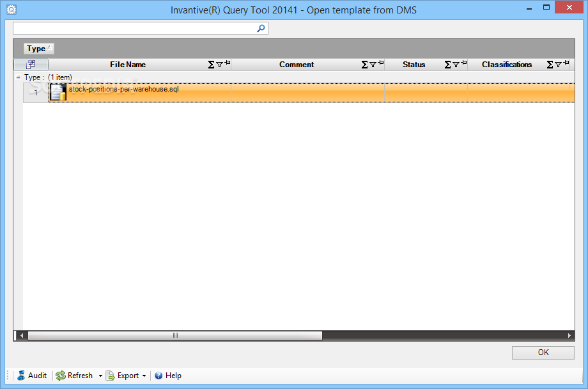Open the Refresh dropdown arrow
Image resolution: width=588 pixels, height=389 pixels.
pos(100,376)
